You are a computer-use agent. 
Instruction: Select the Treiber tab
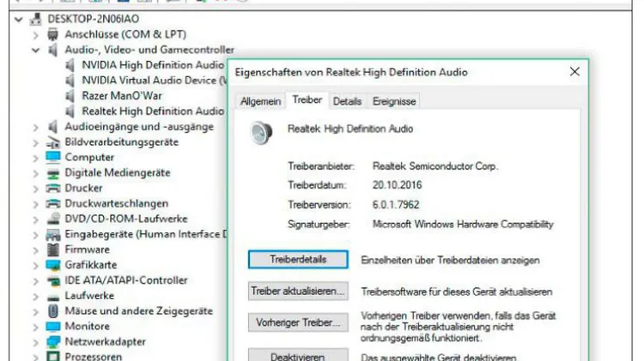point(307,100)
